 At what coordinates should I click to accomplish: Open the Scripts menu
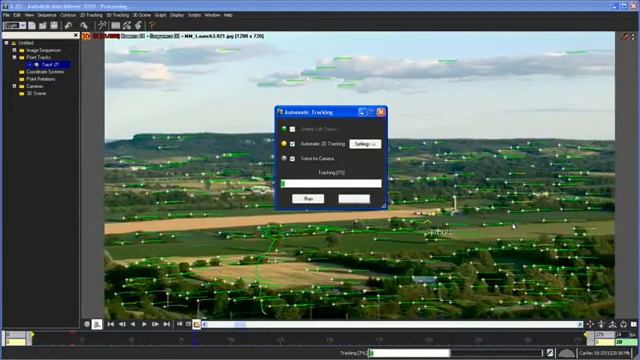194,15
